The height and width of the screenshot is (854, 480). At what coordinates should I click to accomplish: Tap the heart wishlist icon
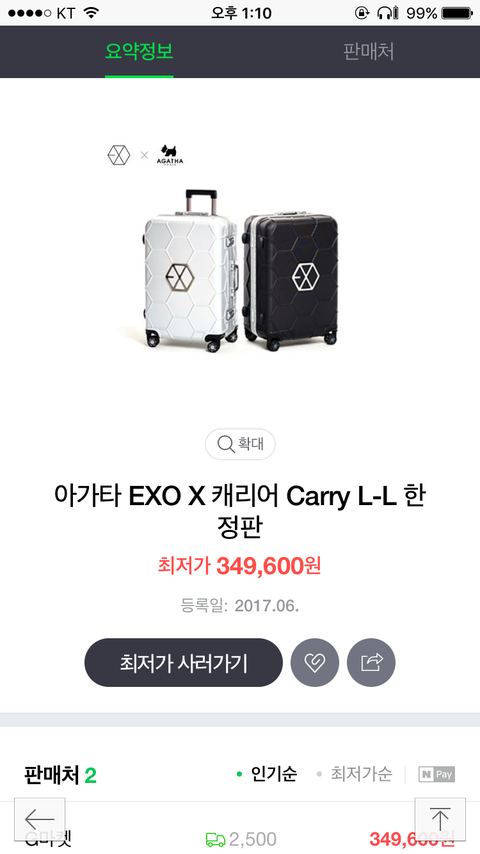314,662
